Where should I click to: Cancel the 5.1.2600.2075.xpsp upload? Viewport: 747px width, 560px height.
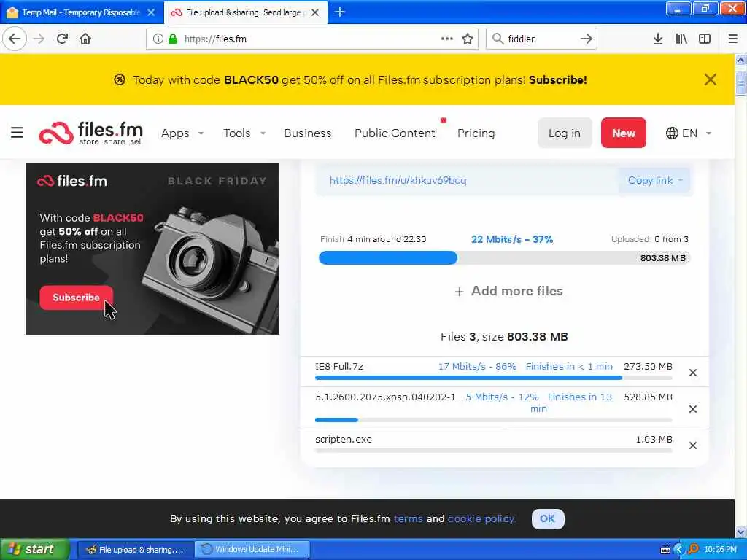click(693, 409)
